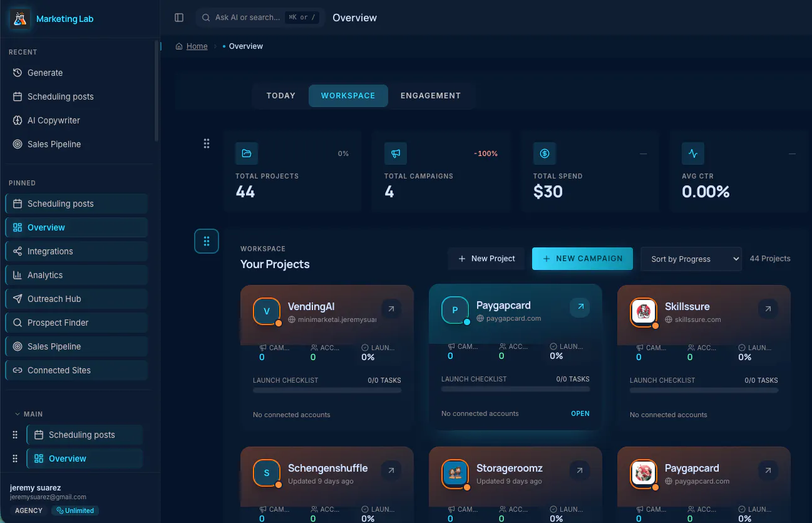Focus the Ask AI or search field
The height and width of the screenshot is (523, 812).
click(260, 18)
